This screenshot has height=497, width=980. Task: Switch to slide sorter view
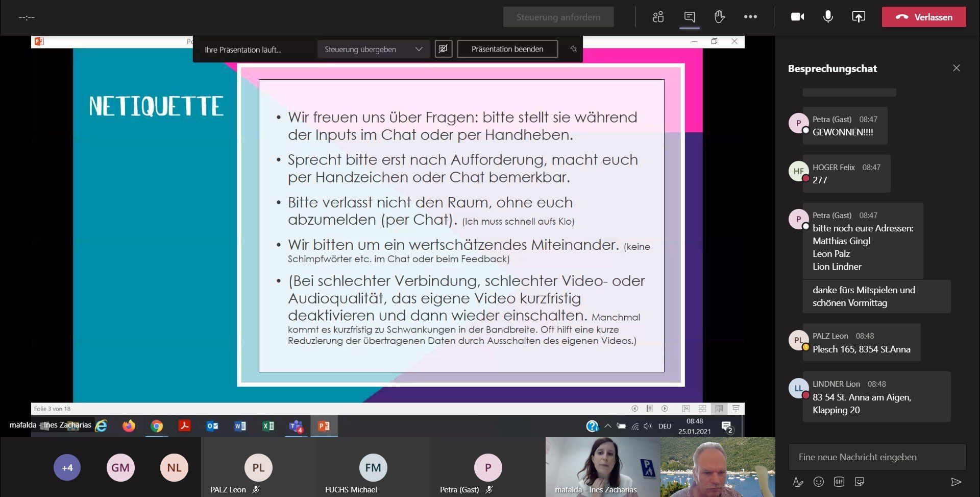click(x=702, y=409)
